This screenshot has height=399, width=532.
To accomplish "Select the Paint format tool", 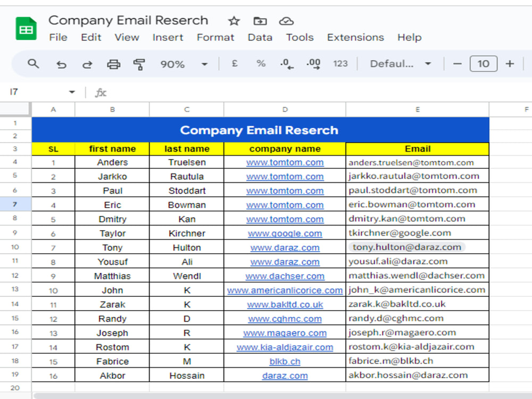I will pyautogui.click(x=139, y=63).
